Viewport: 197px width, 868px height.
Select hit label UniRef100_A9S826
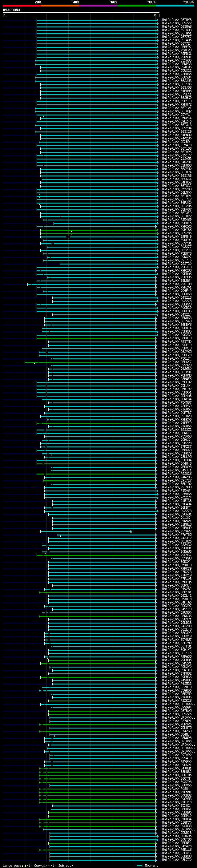point(177,474)
